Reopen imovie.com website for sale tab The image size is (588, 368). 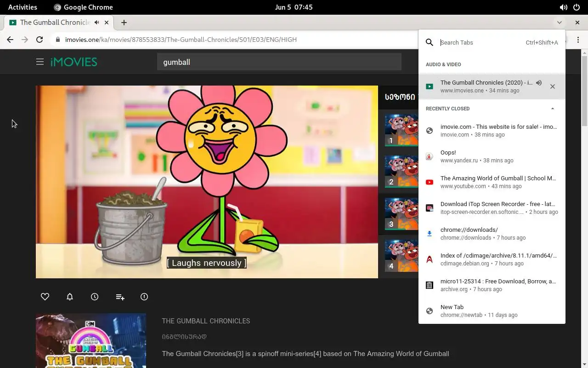[x=492, y=131]
